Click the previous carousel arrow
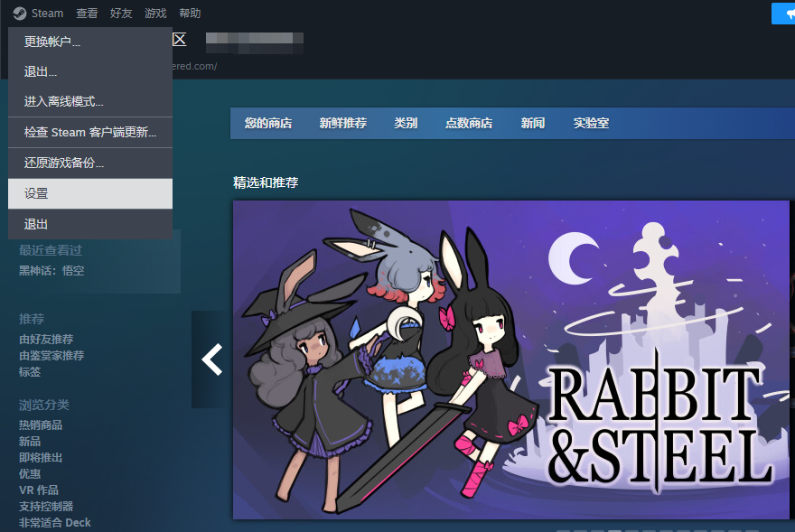The image size is (795, 532). tap(211, 359)
